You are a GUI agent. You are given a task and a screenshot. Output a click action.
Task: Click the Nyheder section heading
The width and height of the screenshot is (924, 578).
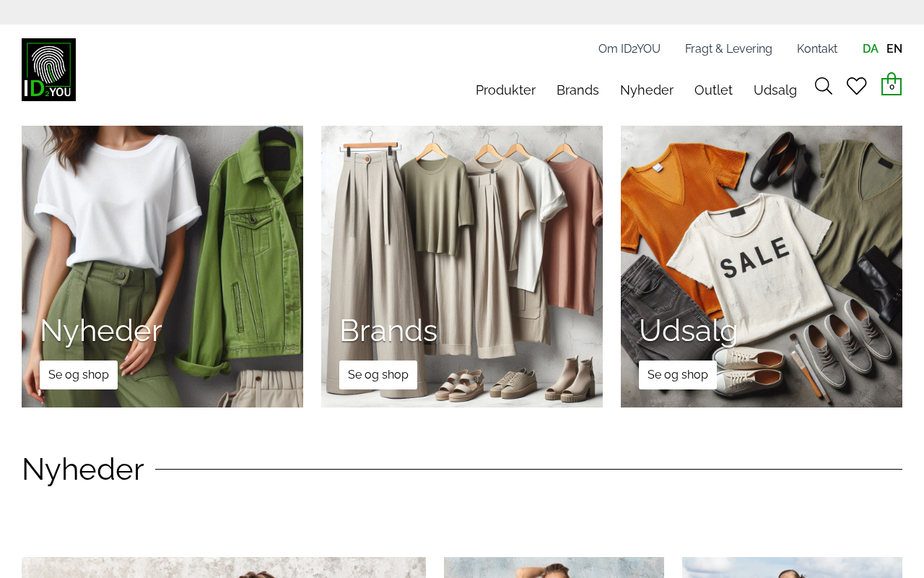tap(83, 469)
